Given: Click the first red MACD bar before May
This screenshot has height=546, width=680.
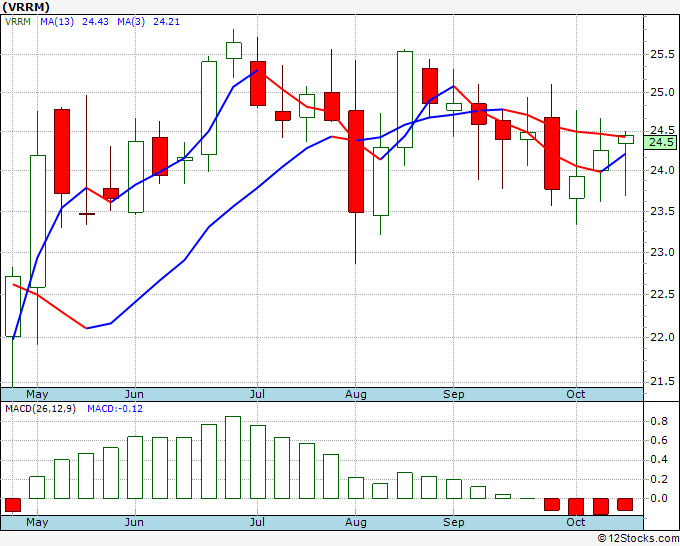Looking at the screenshot, I should tap(13, 505).
